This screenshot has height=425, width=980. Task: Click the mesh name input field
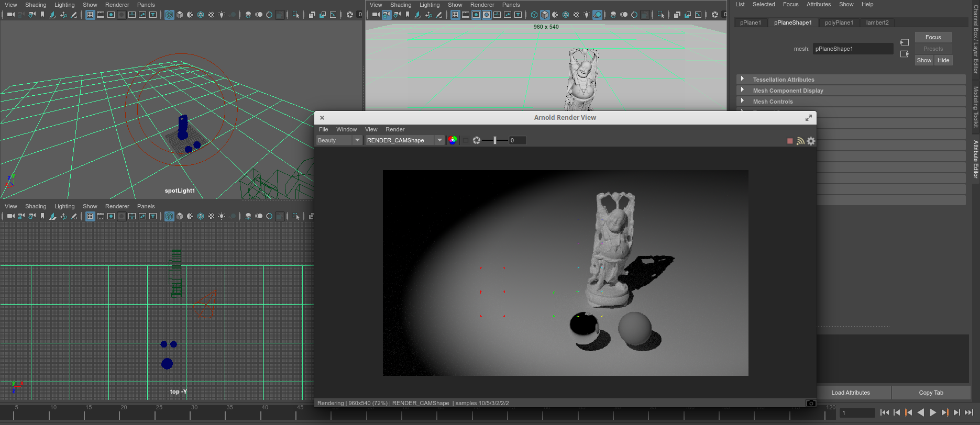point(852,49)
